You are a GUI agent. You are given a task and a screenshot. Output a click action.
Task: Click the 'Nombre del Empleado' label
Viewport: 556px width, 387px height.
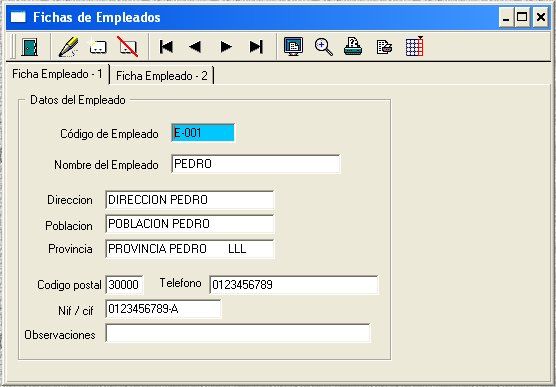click(x=106, y=165)
